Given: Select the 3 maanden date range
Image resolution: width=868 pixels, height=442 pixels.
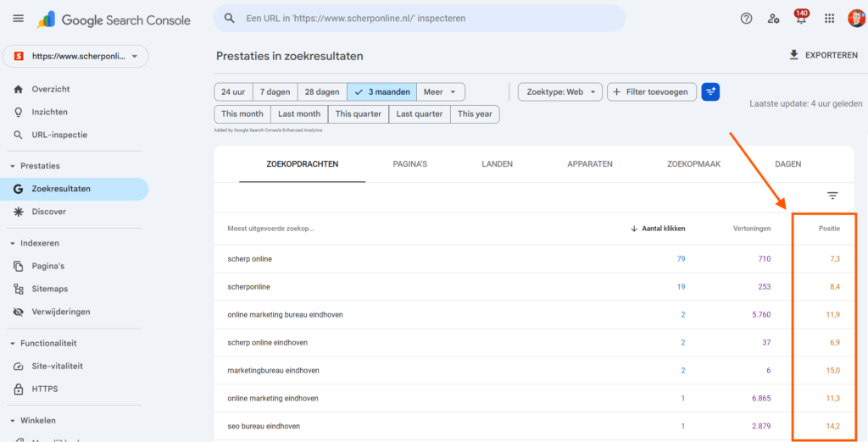Looking at the screenshot, I should pyautogui.click(x=381, y=91).
